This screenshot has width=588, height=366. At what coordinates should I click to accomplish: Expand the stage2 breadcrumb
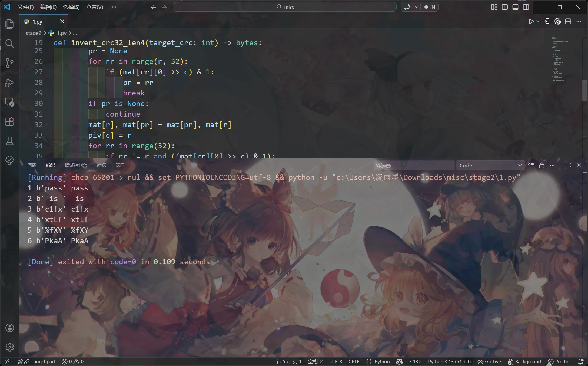(x=34, y=33)
